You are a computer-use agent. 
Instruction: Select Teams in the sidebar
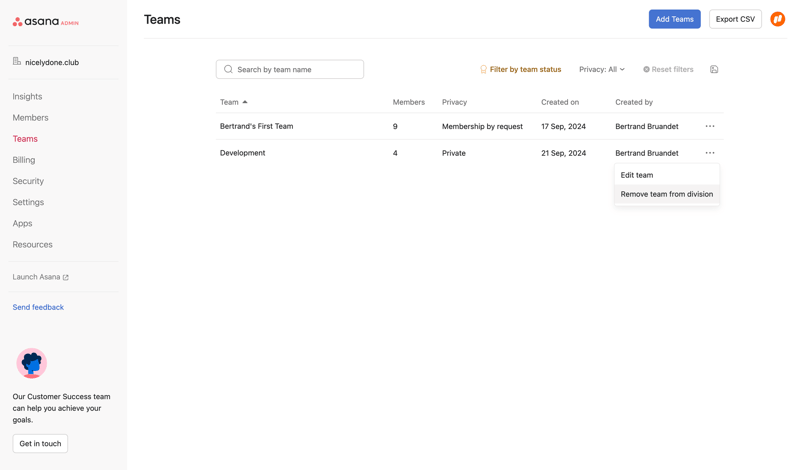coord(25,139)
